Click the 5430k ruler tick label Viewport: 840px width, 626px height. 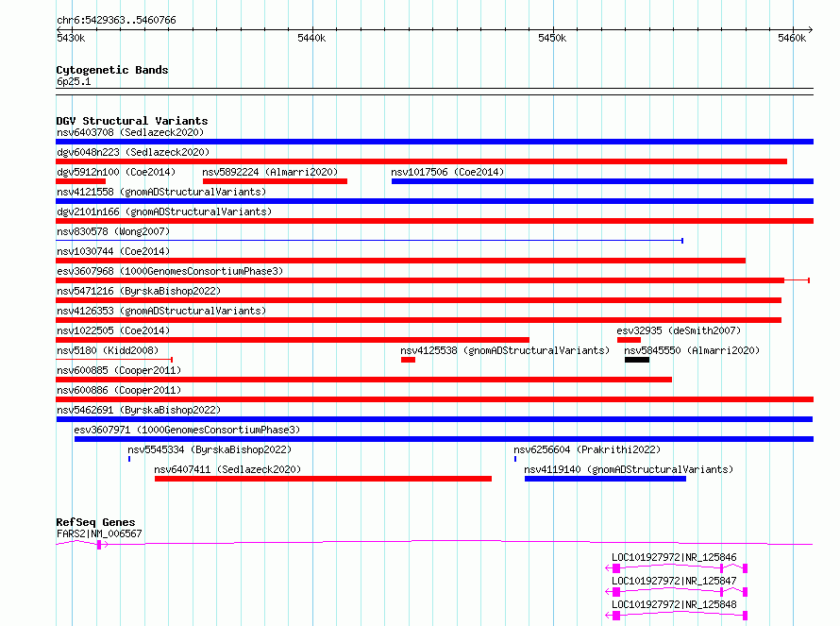[71, 38]
